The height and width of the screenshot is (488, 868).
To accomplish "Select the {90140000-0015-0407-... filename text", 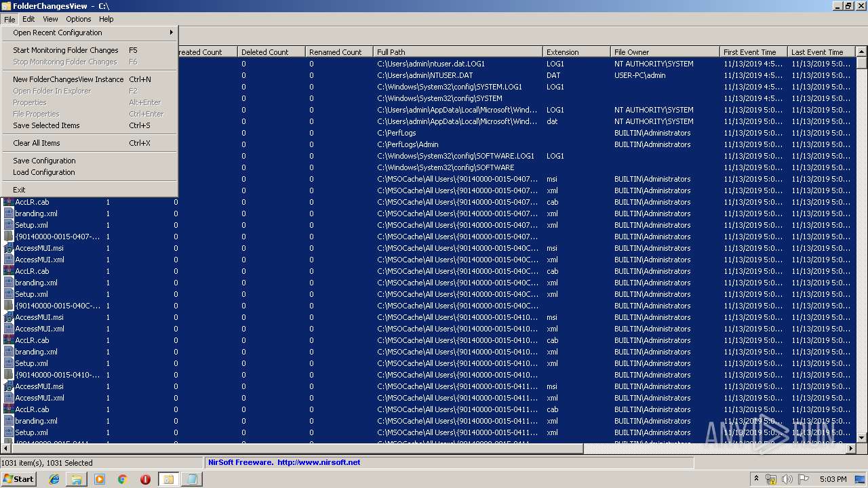I will tap(58, 237).
